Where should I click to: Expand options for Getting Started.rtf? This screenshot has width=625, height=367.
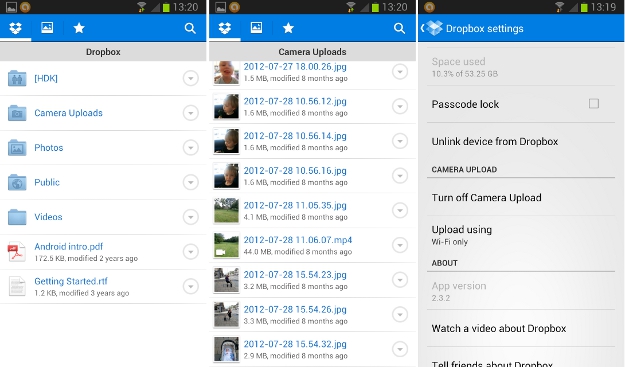pos(191,286)
